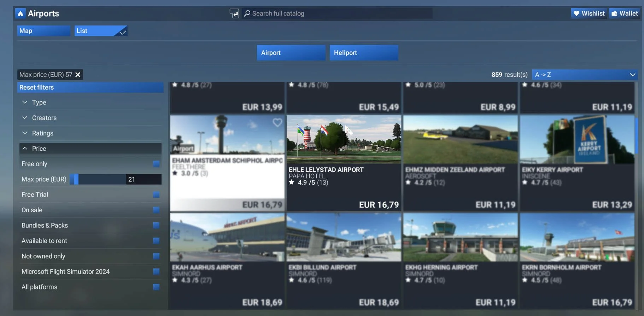This screenshot has height=316, width=644.
Task: Open the EHMZ Midden Zeeland Airport thumbnail
Action: coord(460,139)
